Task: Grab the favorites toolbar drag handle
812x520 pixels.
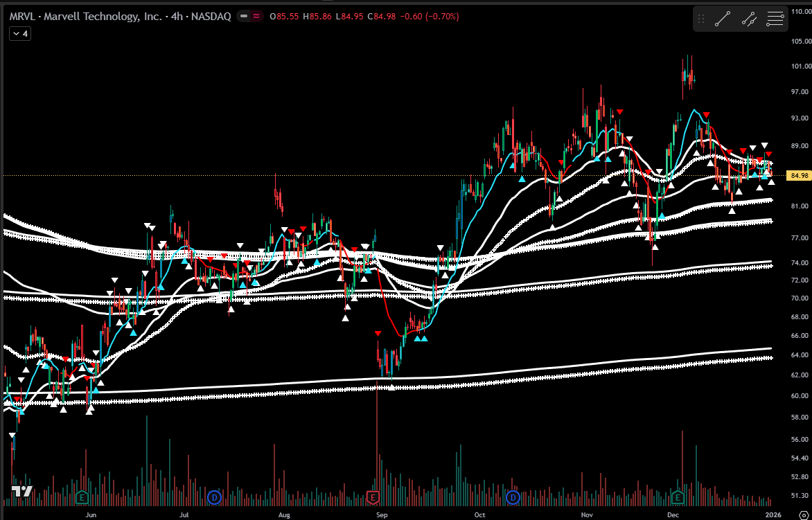Action: click(x=701, y=19)
